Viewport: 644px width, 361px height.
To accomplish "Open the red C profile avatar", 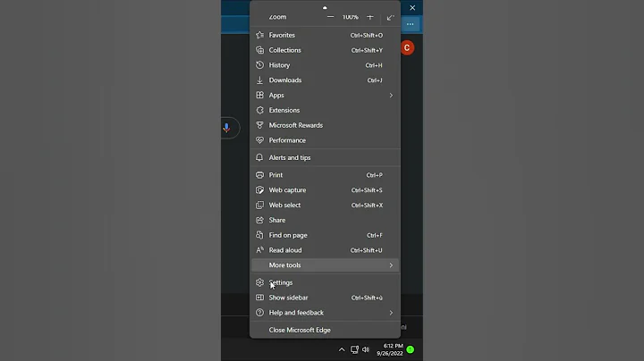I will pos(407,47).
